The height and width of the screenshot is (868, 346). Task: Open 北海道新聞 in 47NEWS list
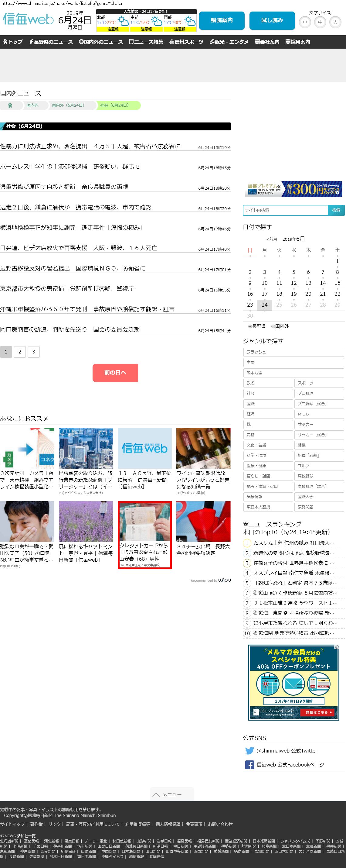[9, 841]
